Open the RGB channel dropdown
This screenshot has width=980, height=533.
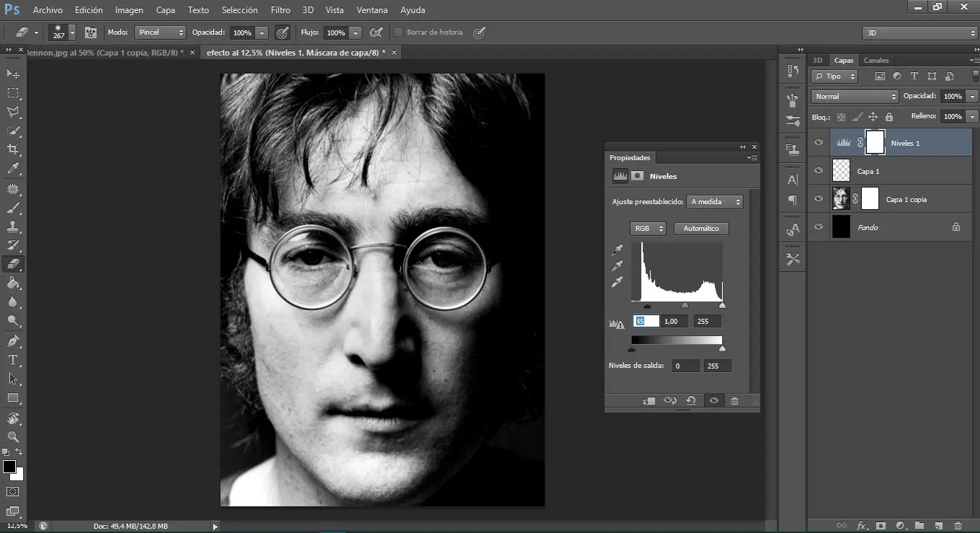coord(647,229)
